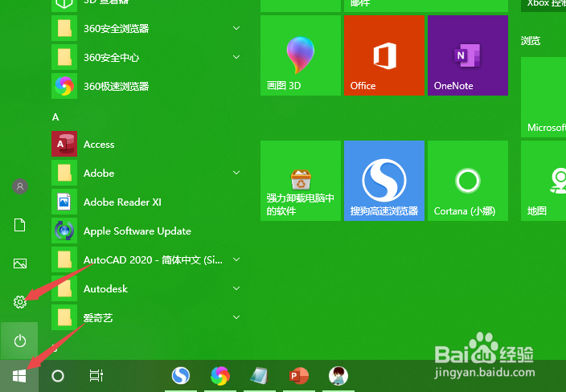
Task: Open the Documents sidebar icon
Action: point(20,225)
